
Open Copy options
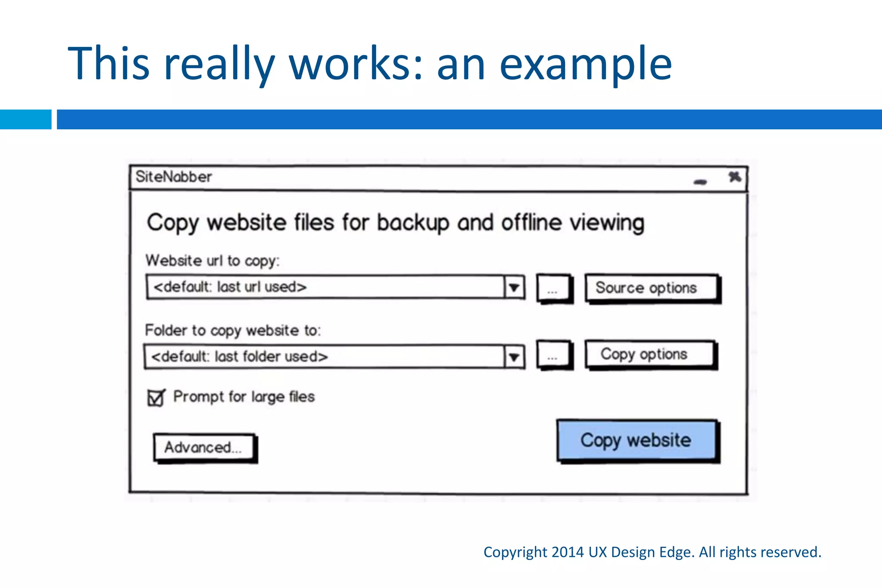(x=651, y=355)
